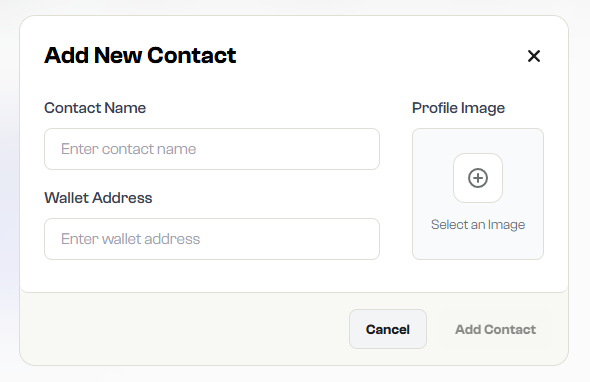Dismiss the dialog with the X icon
590x382 pixels.
534,56
